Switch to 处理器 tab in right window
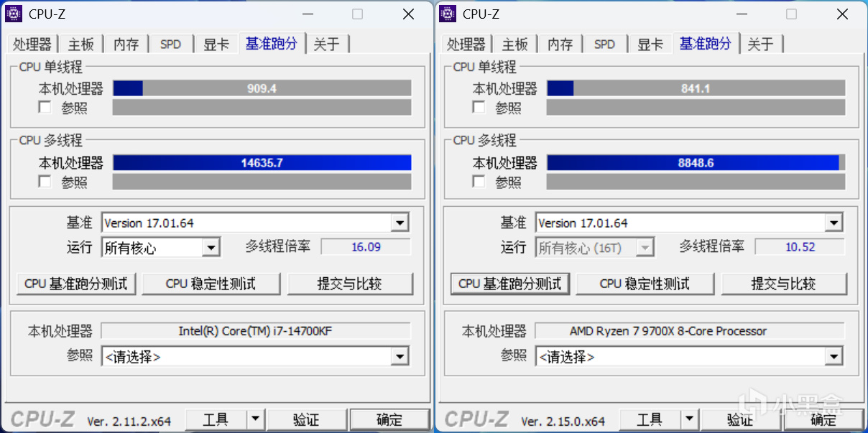Screen dimensions: 868x433 (x=466, y=45)
